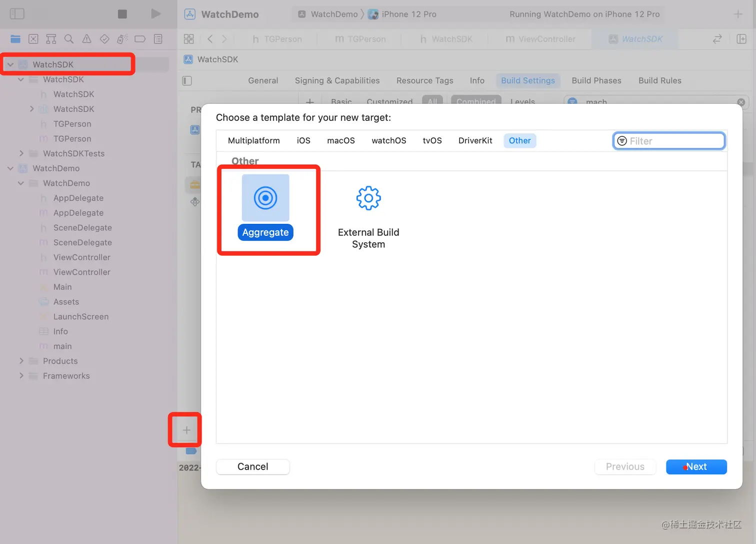Open the Build Rules tab
This screenshot has height=544, width=756.
click(x=659, y=80)
